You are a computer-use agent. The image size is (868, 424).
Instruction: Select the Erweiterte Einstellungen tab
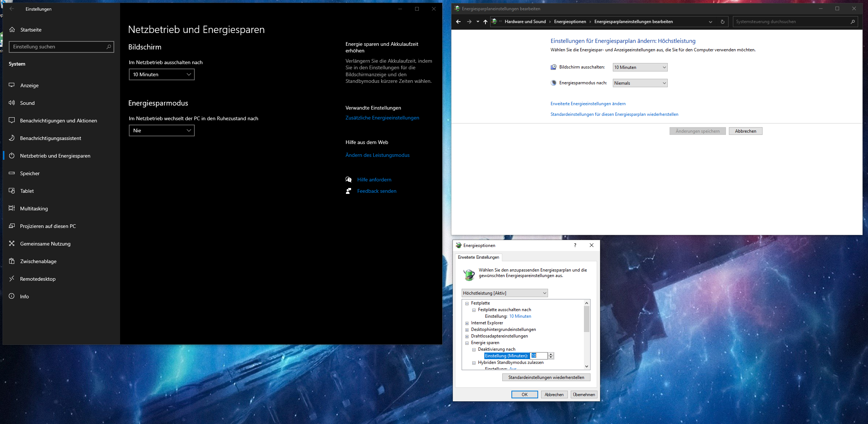tap(478, 257)
